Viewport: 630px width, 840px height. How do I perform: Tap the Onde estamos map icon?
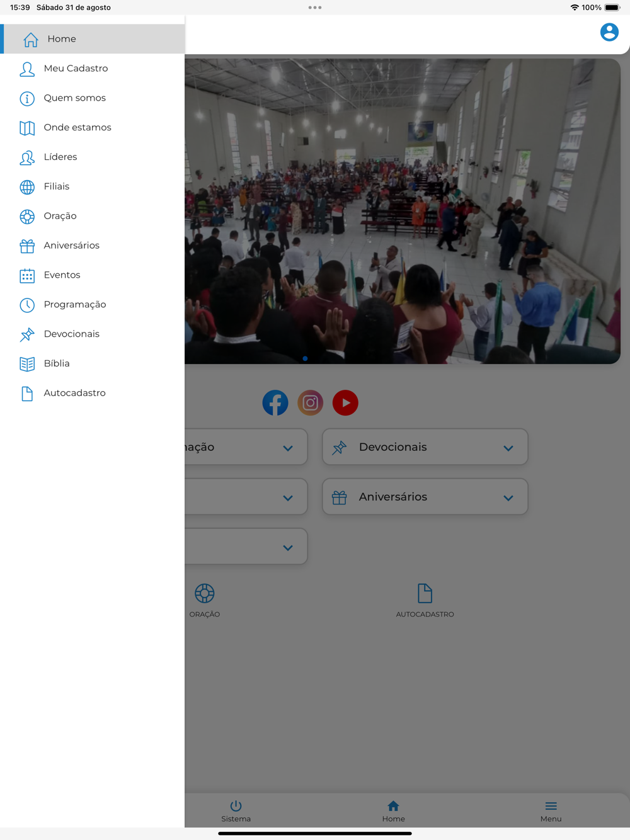coord(27,128)
